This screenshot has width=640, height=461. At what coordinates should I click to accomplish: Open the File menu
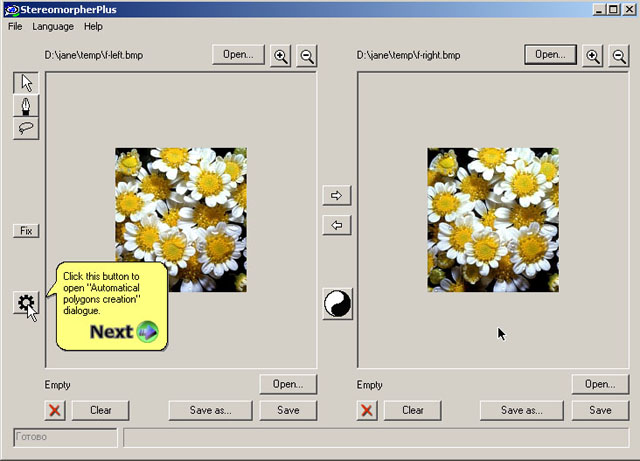point(15,26)
